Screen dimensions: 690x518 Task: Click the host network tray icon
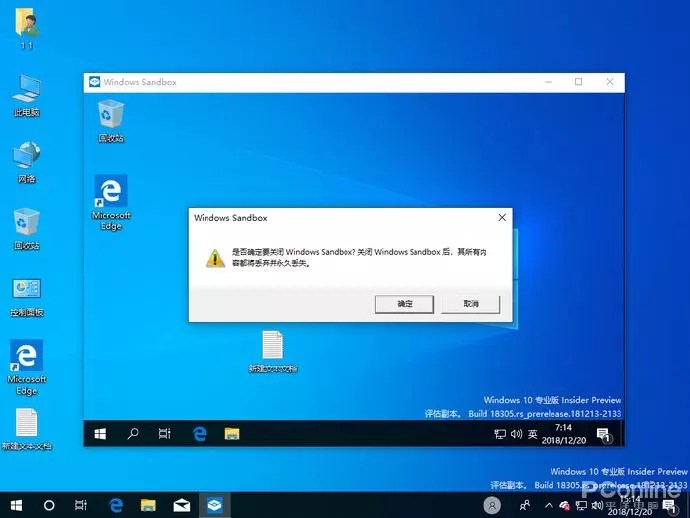coord(581,505)
